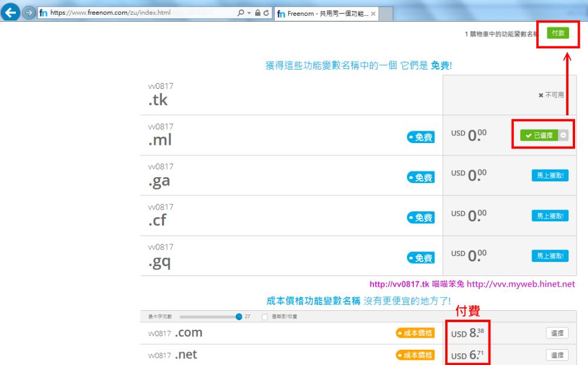Click the max character count slider handle
The height and width of the screenshot is (365, 588).
click(x=239, y=317)
